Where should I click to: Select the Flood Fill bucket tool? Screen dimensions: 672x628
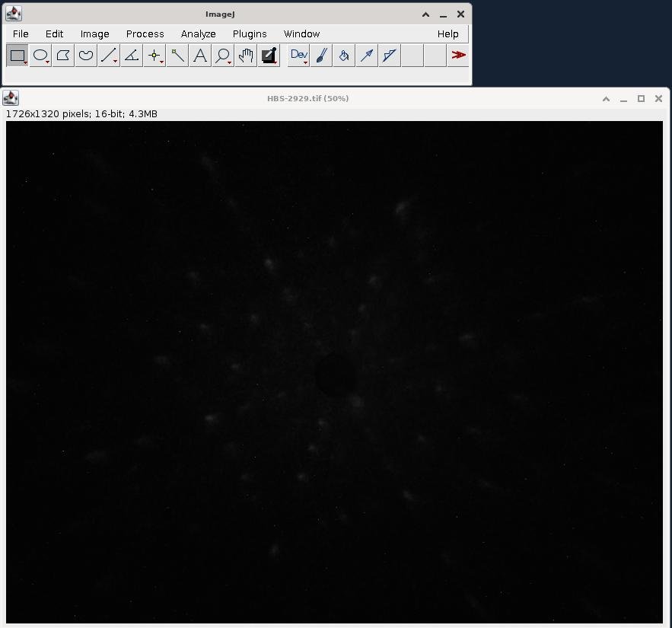pos(344,56)
